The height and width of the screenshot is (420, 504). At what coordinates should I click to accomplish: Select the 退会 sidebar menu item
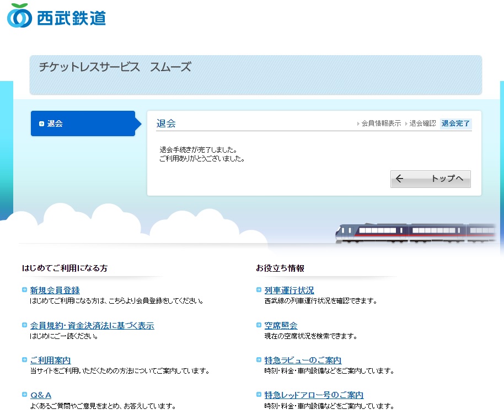tap(83, 123)
